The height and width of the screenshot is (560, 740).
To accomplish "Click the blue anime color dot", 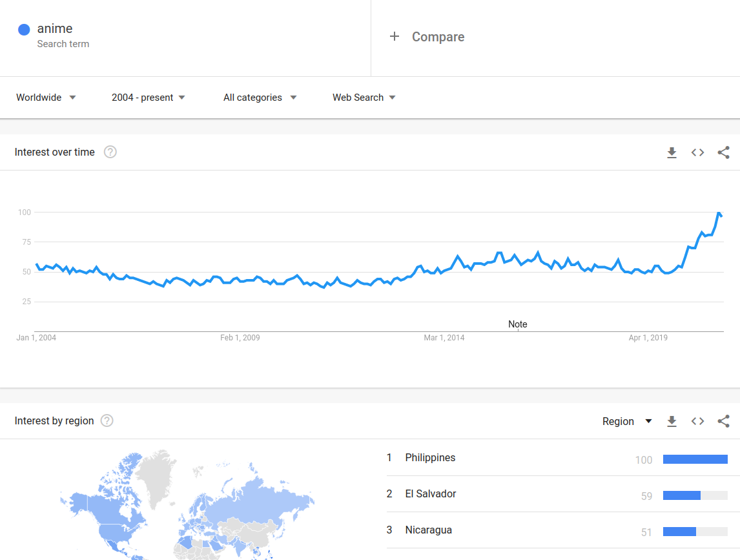I will click(24, 29).
